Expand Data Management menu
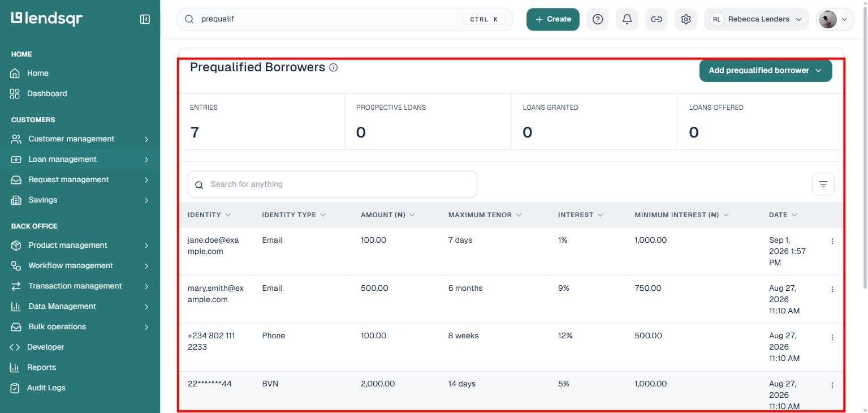 tap(80, 307)
